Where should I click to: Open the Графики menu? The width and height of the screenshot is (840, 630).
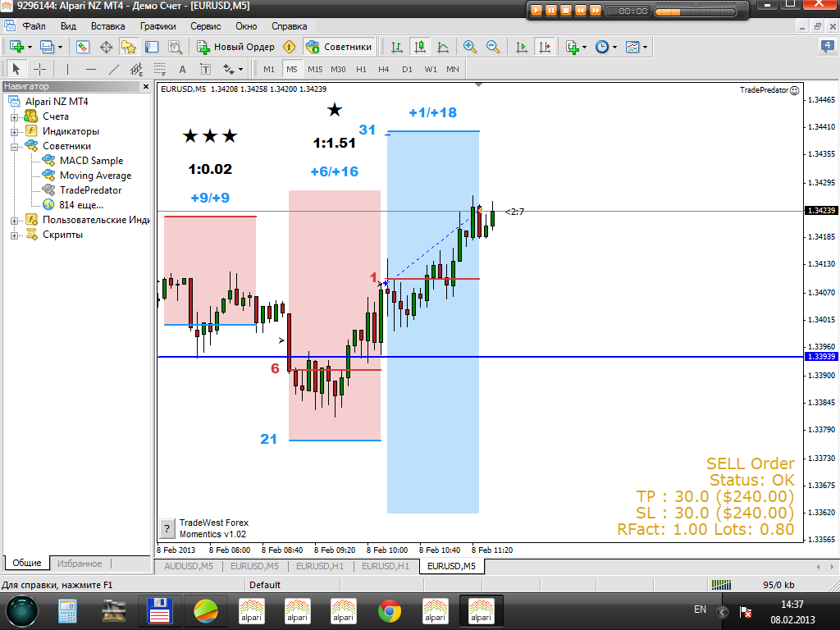[x=158, y=25]
